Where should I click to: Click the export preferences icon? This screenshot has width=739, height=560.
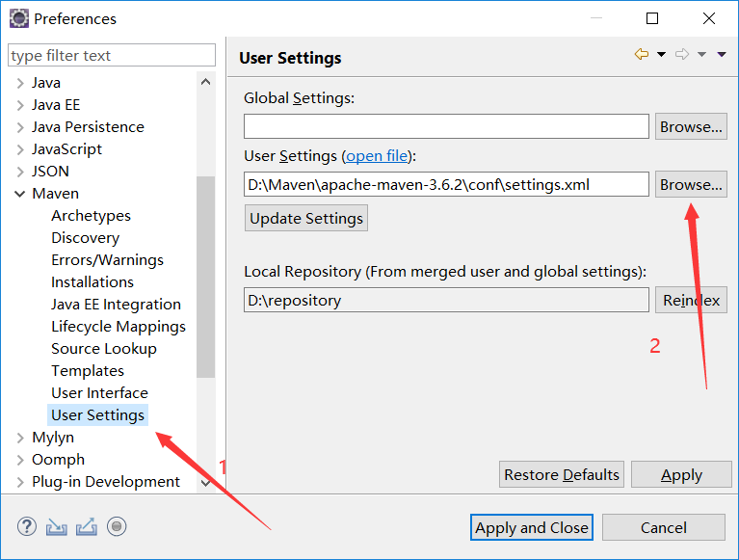click(87, 526)
